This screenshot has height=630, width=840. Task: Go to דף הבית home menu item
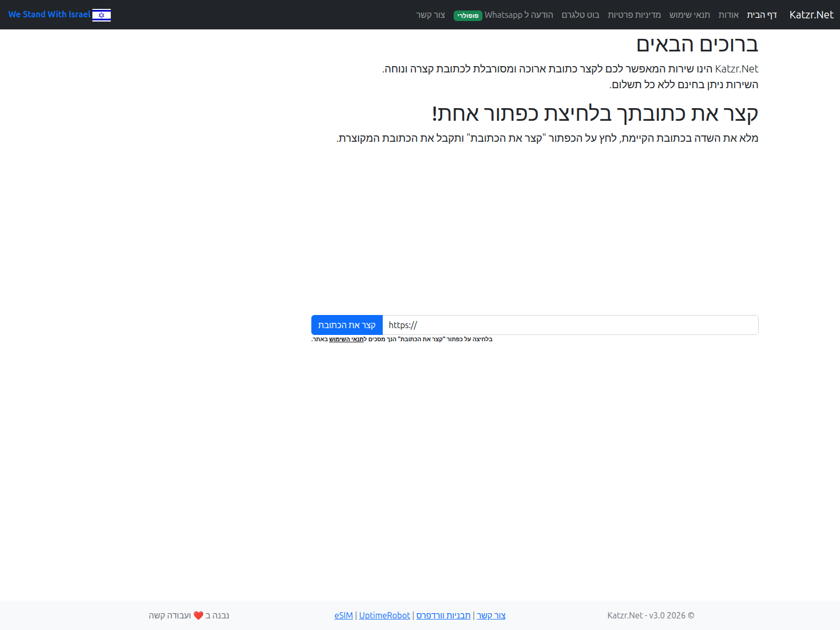tap(762, 15)
